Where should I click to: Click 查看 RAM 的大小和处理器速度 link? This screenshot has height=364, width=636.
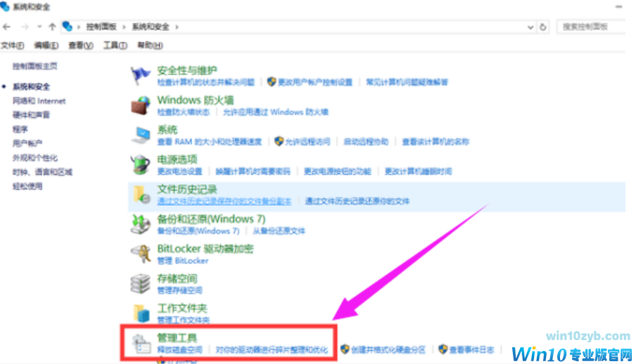209,142
